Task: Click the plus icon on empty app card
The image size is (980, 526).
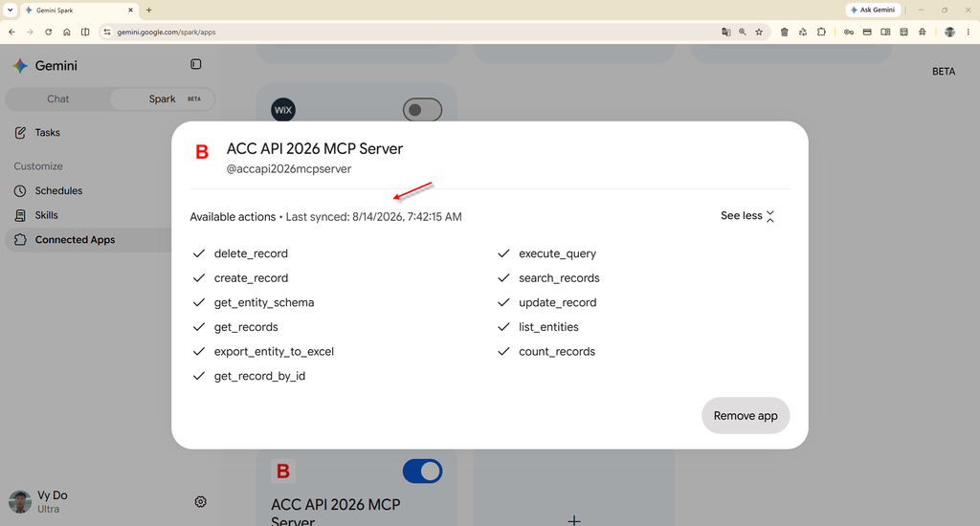Action: tap(574, 519)
